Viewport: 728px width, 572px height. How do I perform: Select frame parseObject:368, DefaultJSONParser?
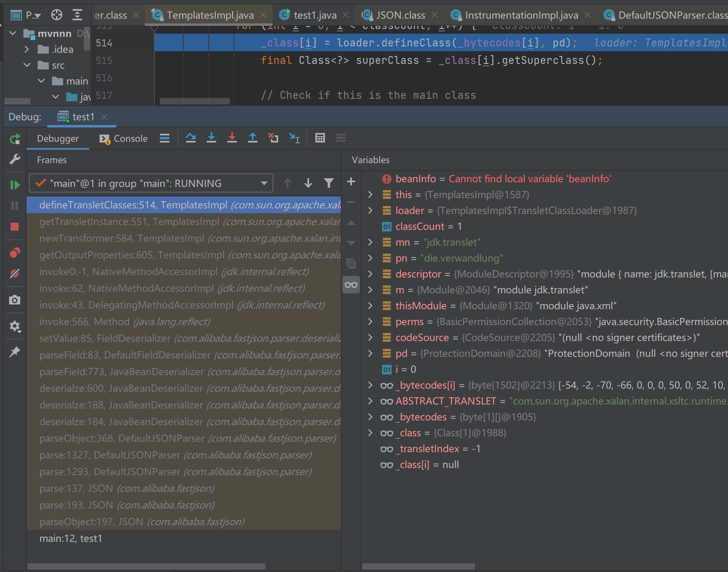184,438
